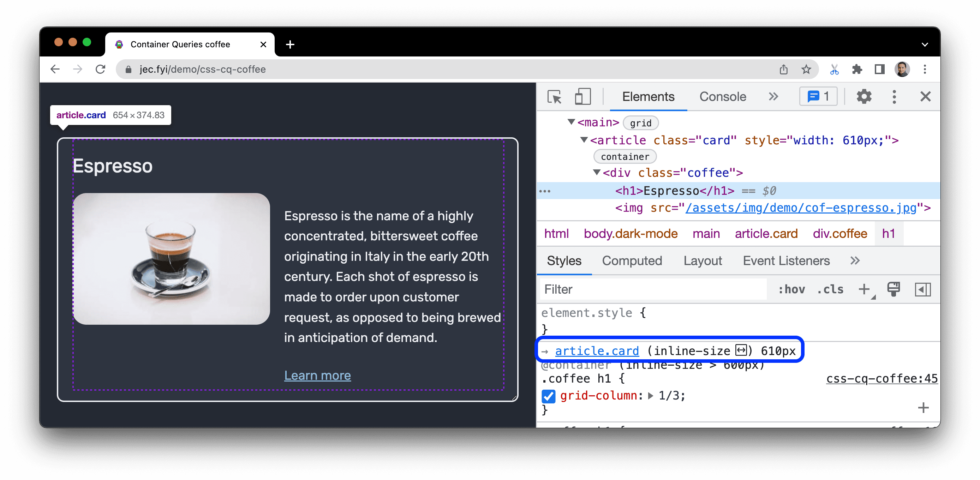980x480 pixels.
Task: Click the element picker/inspector icon
Action: point(554,97)
